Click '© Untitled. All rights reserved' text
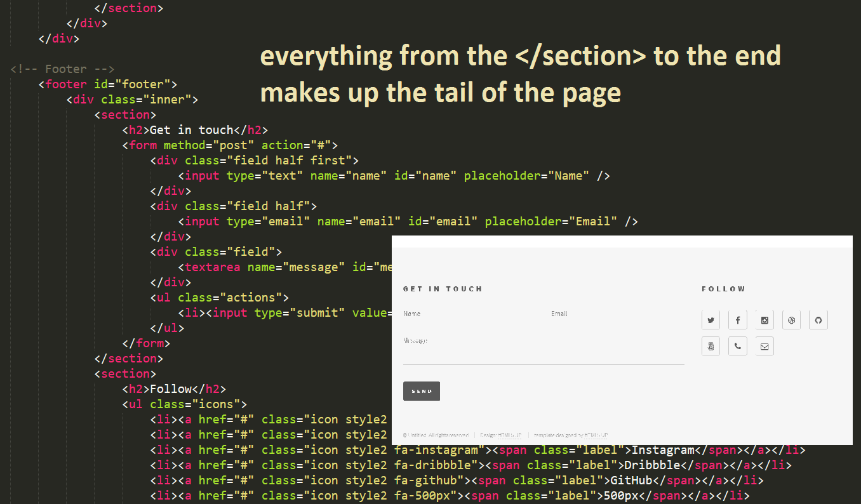 point(436,435)
